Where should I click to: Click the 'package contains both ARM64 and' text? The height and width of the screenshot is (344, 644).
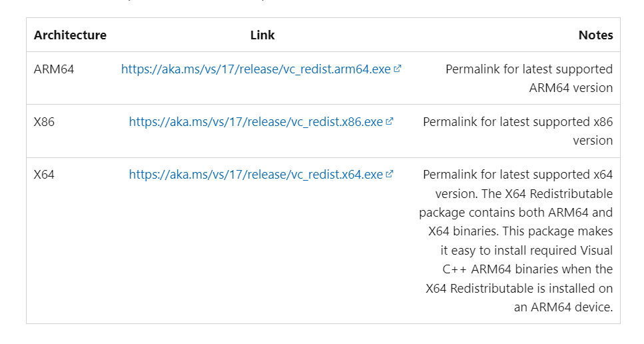pyautogui.click(x=515, y=213)
